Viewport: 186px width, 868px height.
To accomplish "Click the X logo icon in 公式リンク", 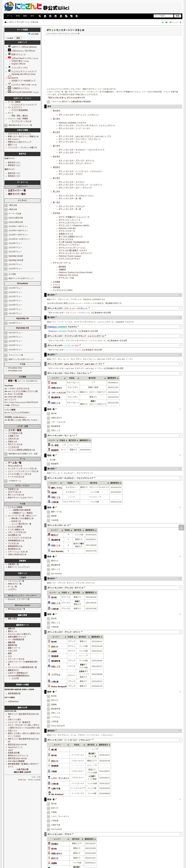I will pyautogui.click(x=9, y=50).
